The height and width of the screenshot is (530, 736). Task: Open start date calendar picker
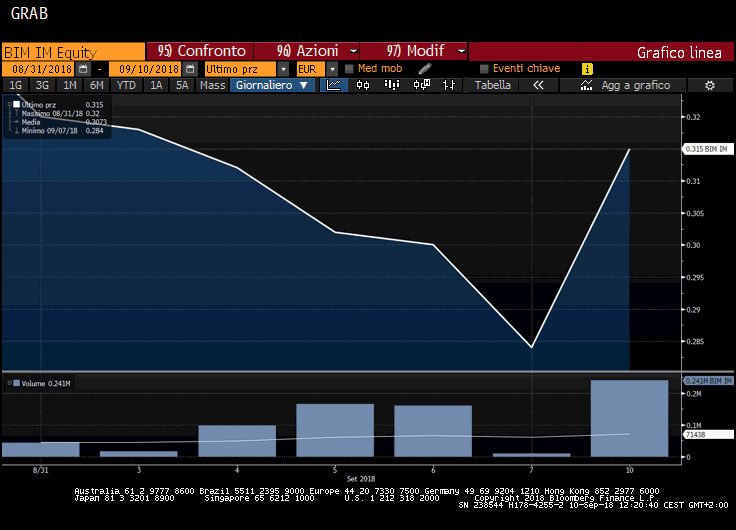[83, 69]
